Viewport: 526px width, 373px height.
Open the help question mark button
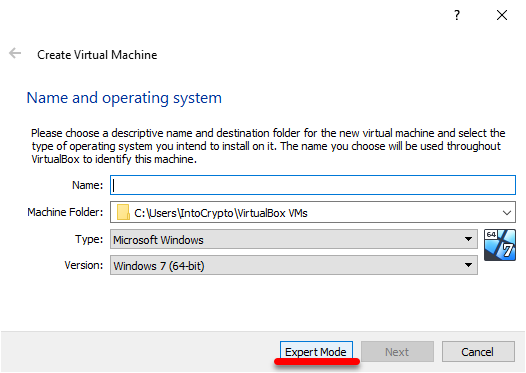pyautogui.click(x=457, y=15)
